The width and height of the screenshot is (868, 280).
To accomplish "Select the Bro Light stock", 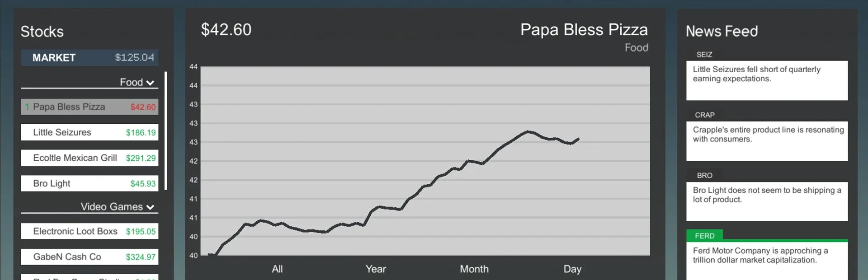I will pos(89,183).
